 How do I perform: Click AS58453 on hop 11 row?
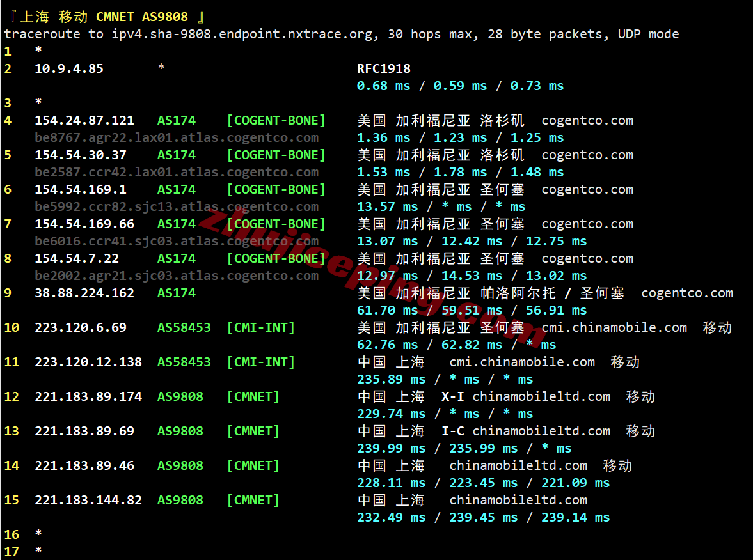point(184,362)
